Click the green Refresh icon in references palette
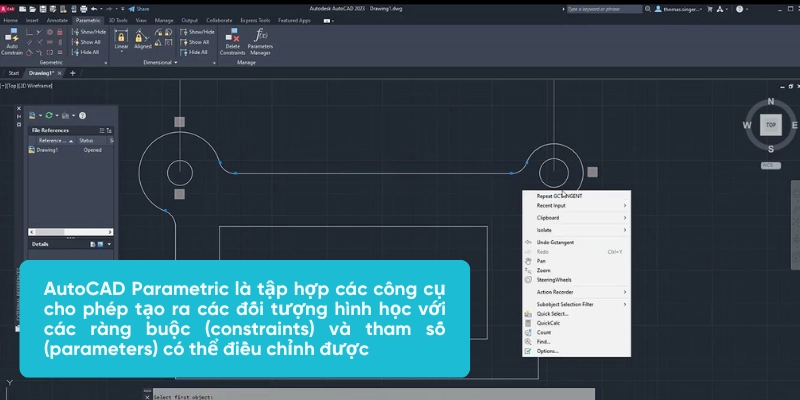Viewport: 800px width, 400px height. click(x=49, y=116)
